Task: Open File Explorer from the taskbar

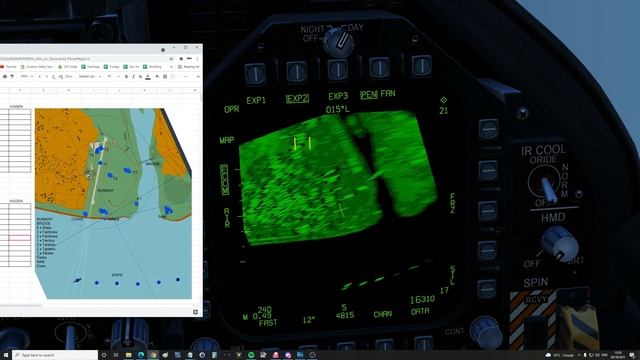Action: (129, 355)
